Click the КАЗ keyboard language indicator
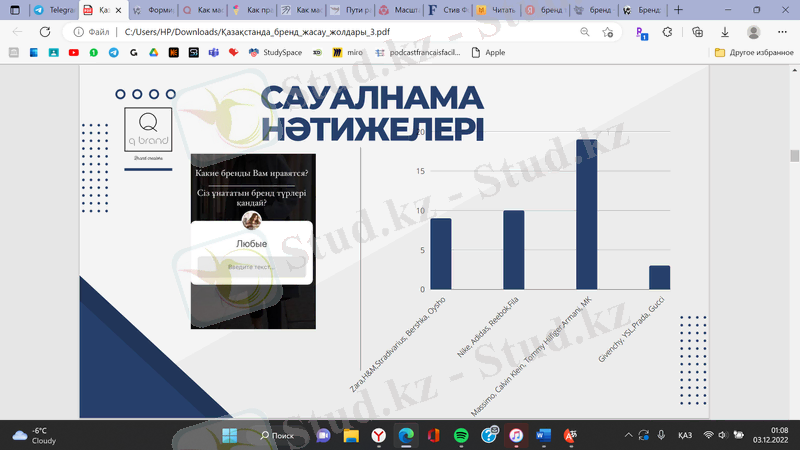Viewport: 800px width, 450px height. [685, 435]
